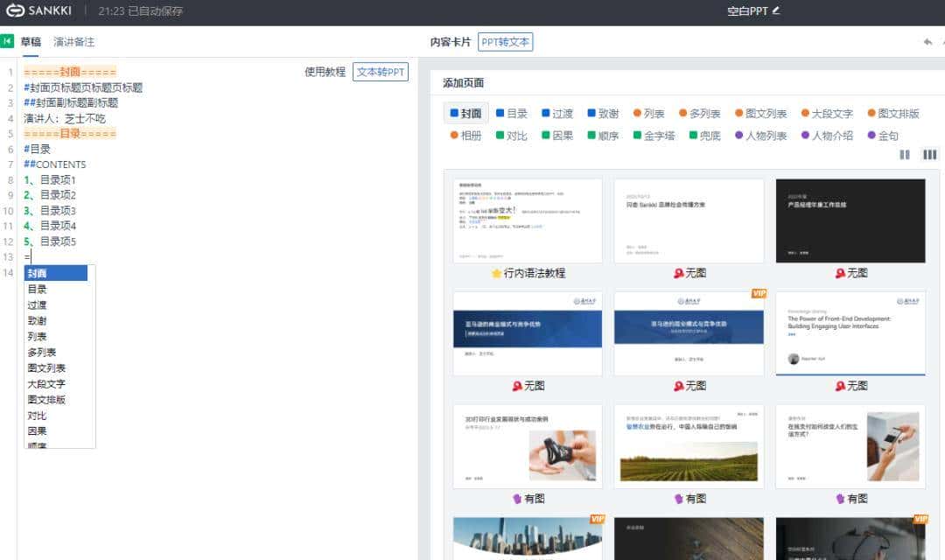Select the 金字塔 page type filter
945x560 pixels.
tap(654, 136)
